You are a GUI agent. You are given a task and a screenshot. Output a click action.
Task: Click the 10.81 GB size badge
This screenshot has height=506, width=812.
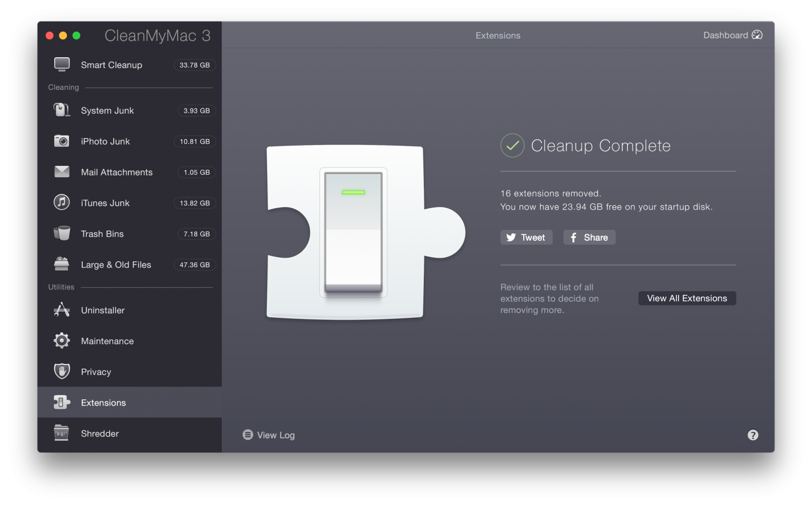[195, 142]
